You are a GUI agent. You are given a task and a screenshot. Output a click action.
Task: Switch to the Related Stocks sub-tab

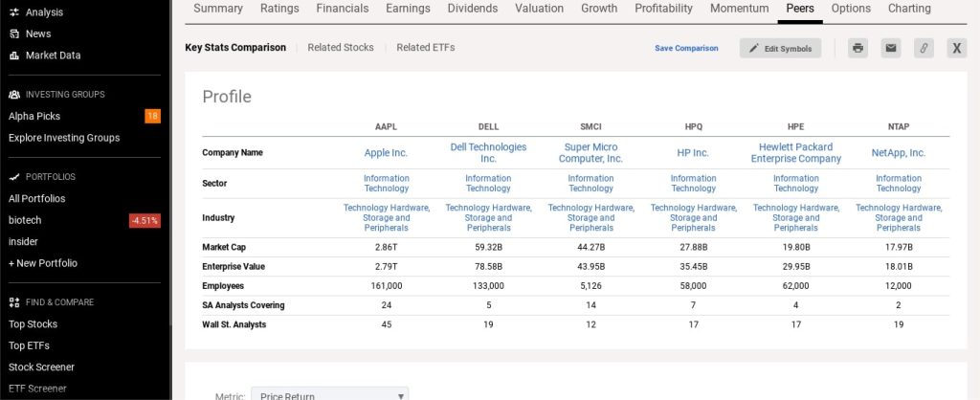pyautogui.click(x=340, y=48)
